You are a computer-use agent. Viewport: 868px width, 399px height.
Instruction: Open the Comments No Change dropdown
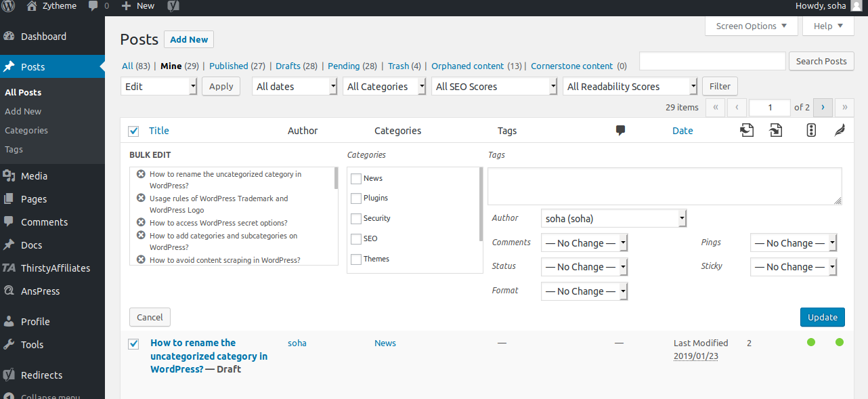click(x=585, y=243)
